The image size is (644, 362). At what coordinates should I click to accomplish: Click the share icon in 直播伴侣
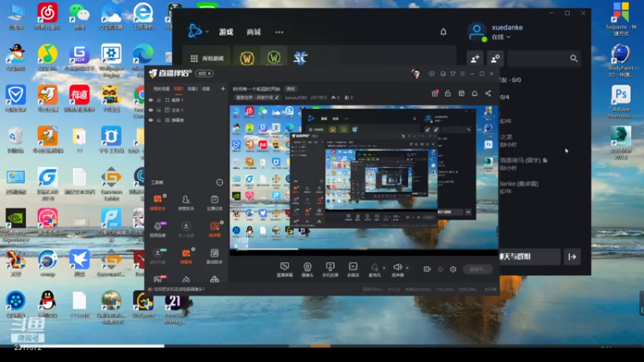point(488,93)
